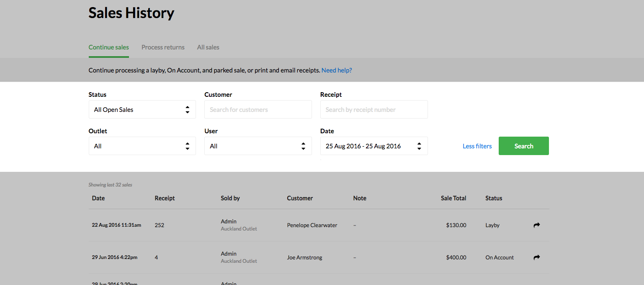The width and height of the screenshot is (644, 285).
Task: Select the Penelope Clearwater customer name
Action: pyautogui.click(x=312, y=225)
